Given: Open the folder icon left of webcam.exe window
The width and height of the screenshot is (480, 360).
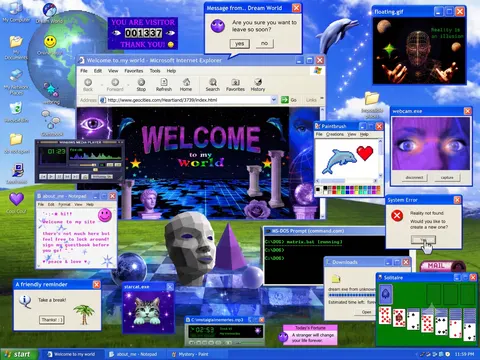Looking at the screenshot, I should 372,99.
